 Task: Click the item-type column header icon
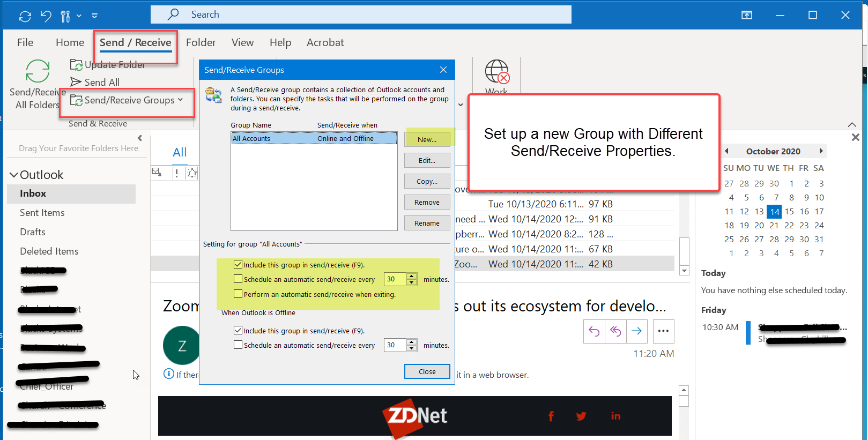157,172
